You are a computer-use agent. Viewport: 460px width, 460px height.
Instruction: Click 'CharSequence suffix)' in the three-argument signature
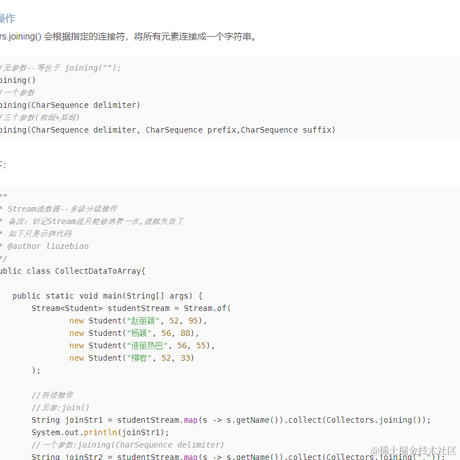[x=288, y=130]
